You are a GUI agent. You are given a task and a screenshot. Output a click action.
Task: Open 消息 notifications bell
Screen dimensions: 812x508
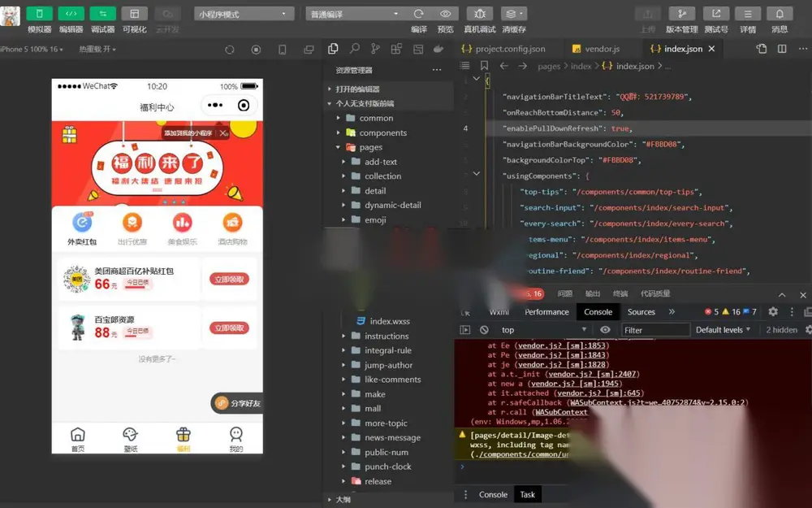pos(780,14)
